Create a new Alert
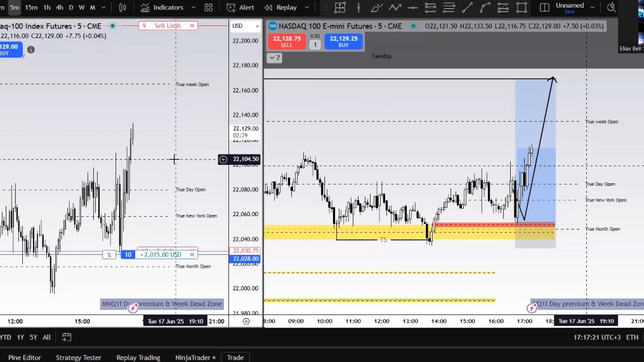The width and height of the screenshot is (644, 362). [240, 8]
